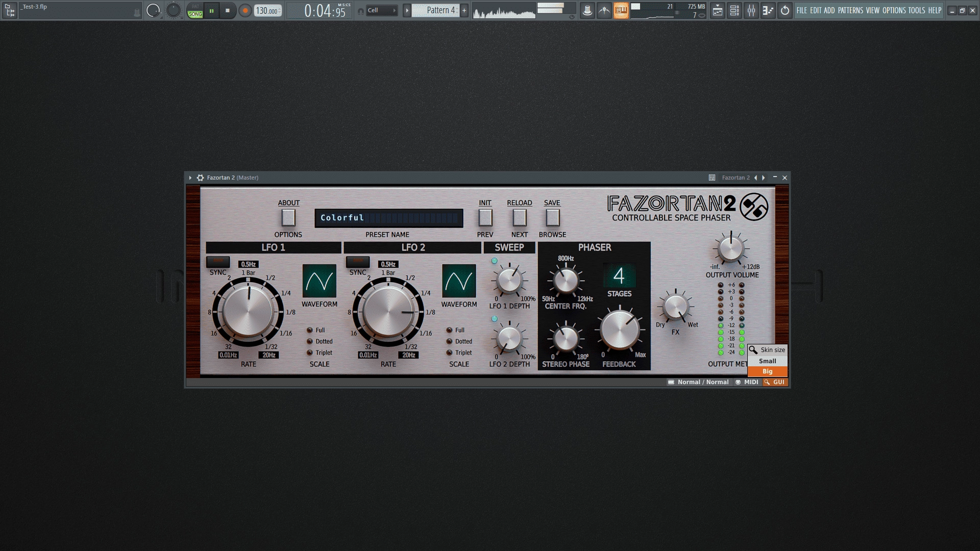Viewport: 980px width, 551px height.
Task: Click the circular arrow icon in toolbar
Action: tap(785, 10)
